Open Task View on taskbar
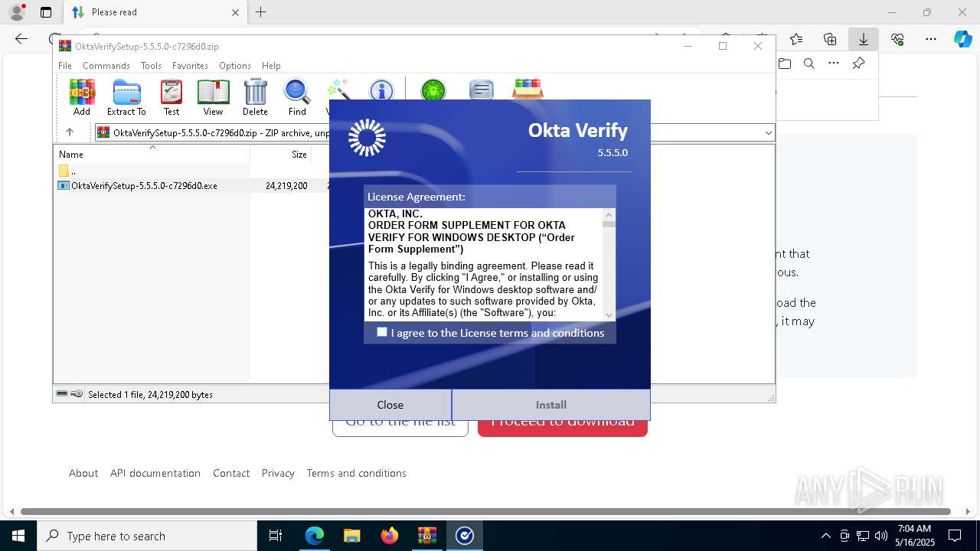The width and height of the screenshot is (980, 551). pos(276,536)
